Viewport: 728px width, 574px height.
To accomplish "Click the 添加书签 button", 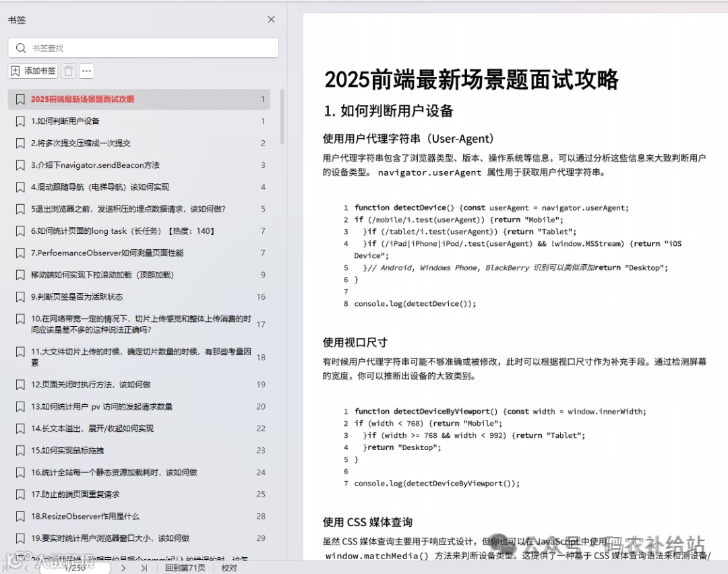I will [x=32, y=71].
